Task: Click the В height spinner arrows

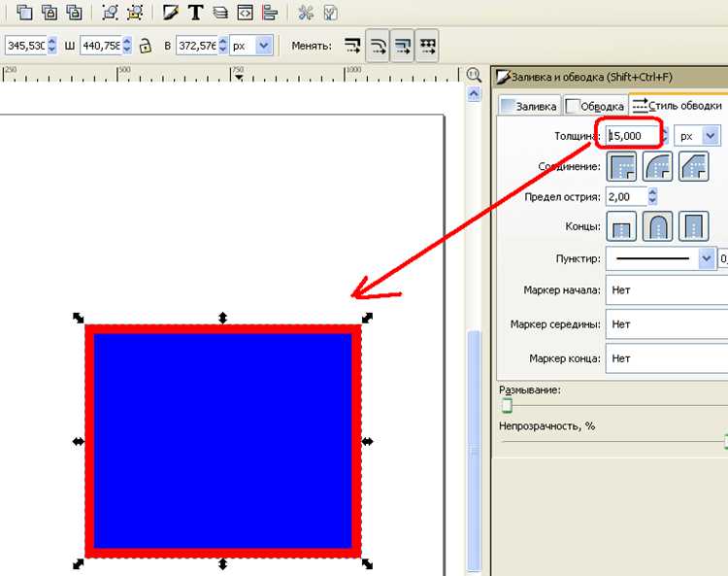Action: (223, 46)
